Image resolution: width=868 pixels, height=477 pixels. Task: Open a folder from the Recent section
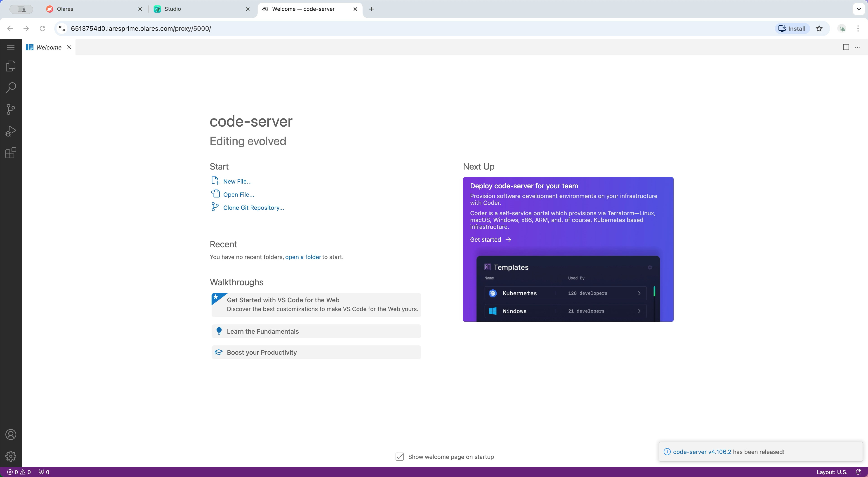[303, 257]
